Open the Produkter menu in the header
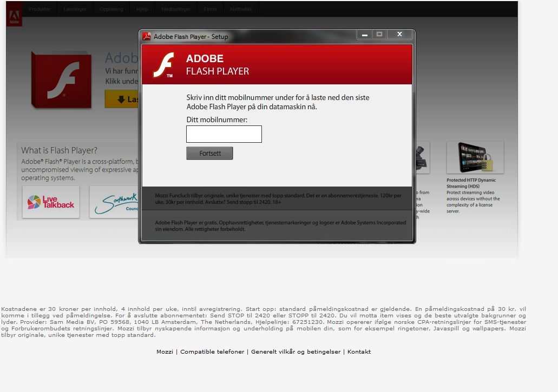The width and height of the screenshot is (558, 392). tap(39, 9)
